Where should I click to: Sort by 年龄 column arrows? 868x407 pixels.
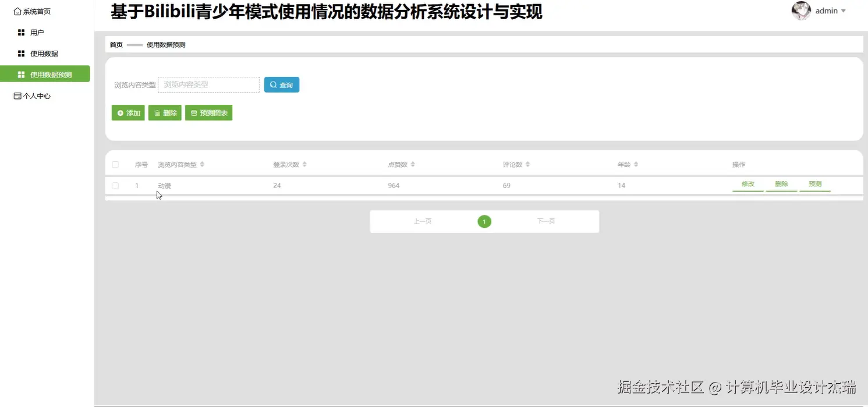click(636, 164)
